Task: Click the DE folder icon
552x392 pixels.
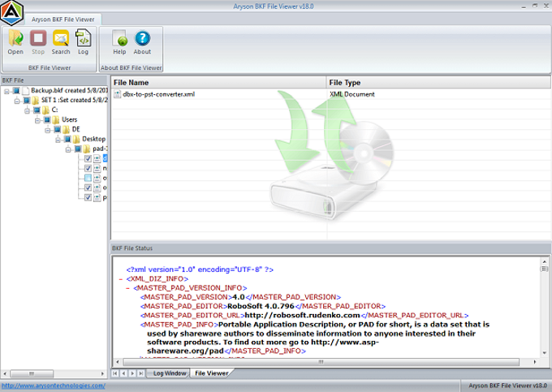Action: (67, 130)
